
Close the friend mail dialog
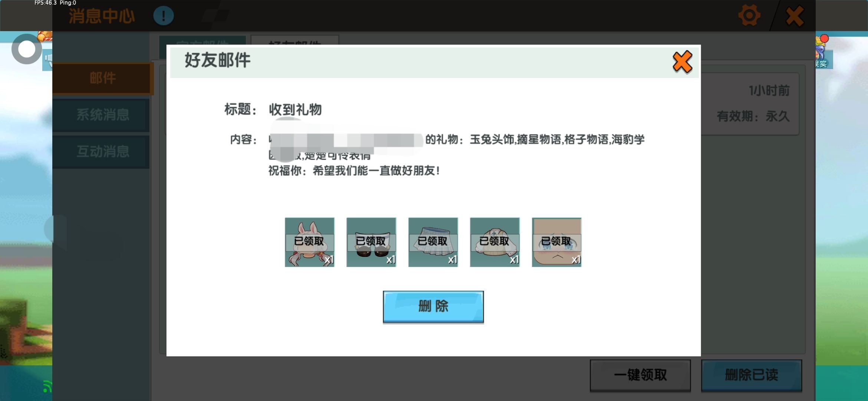coord(682,62)
